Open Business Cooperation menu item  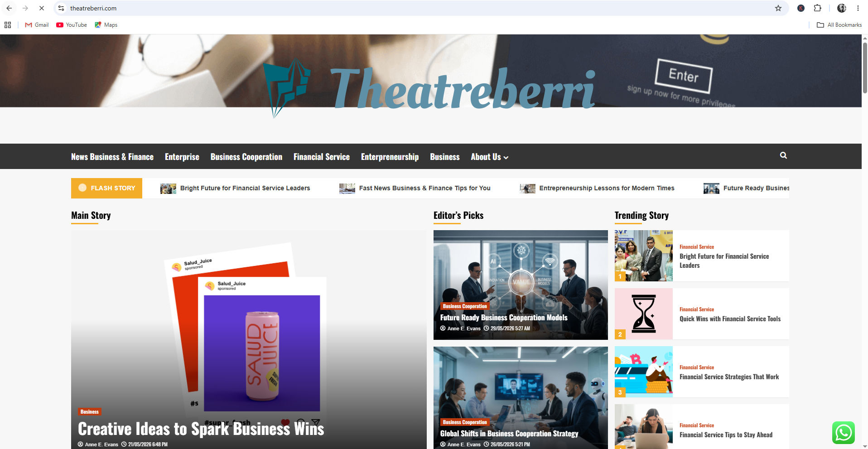coord(246,157)
